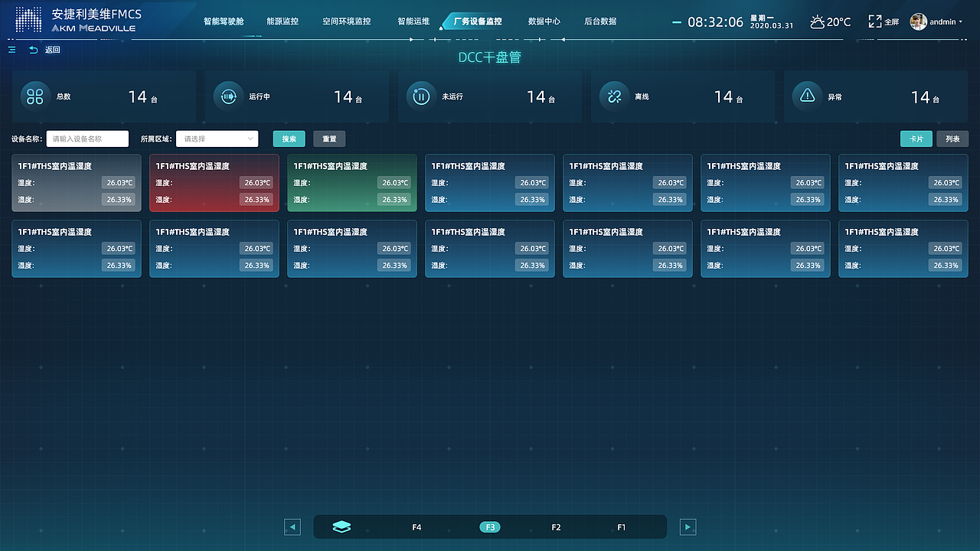Click the 返回 back link
The height and width of the screenshot is (551, 980).
[52, 50]
